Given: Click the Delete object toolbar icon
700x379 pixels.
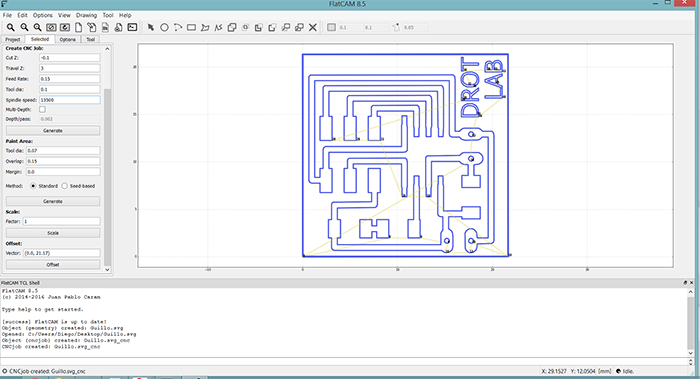Looking at the screenshot, I should pos(118,27).
